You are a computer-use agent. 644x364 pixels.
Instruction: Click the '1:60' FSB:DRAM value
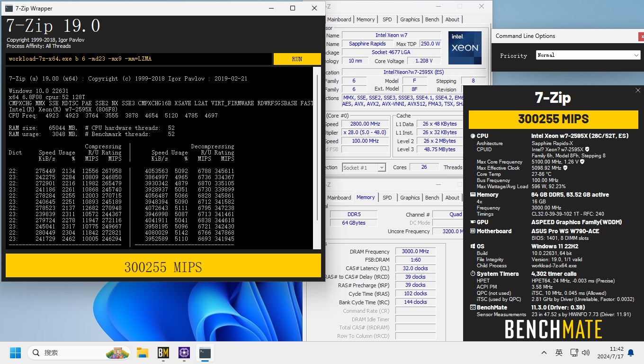[x=415, y=260]
